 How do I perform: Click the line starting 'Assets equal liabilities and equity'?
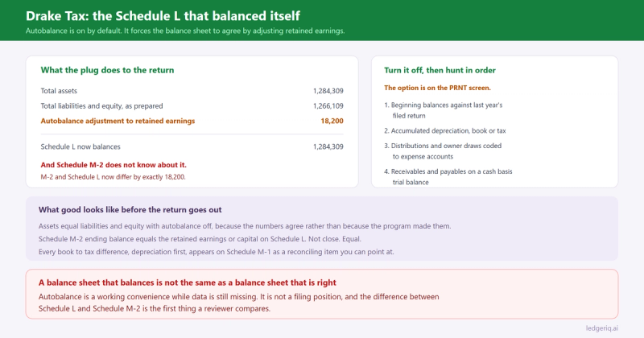click(x=245, y=226)
